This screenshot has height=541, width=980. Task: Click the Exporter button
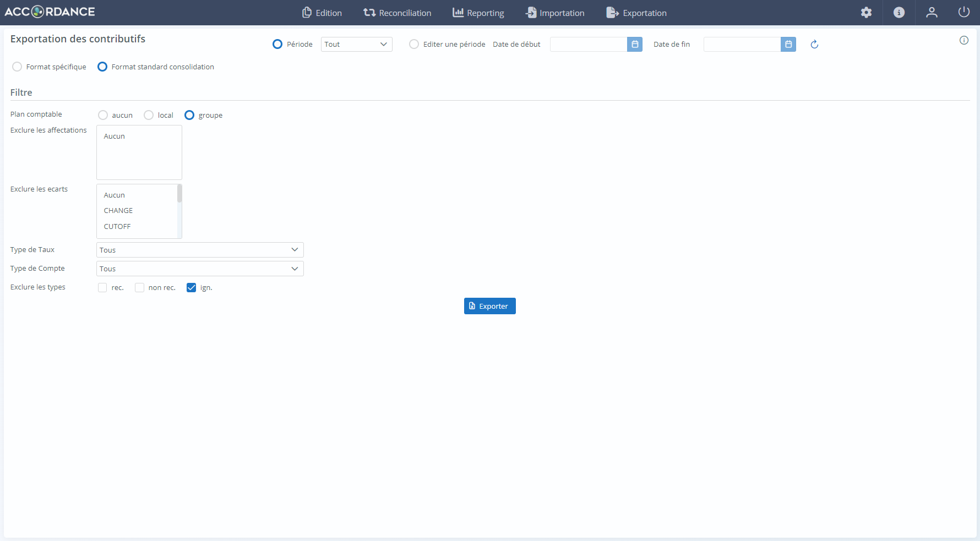click(490, 306)
